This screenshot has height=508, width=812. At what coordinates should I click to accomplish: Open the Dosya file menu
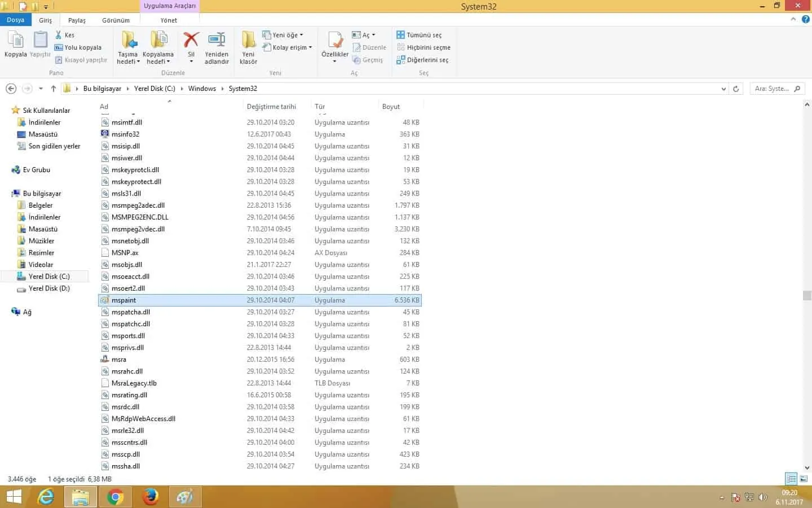tap(16, 20)
